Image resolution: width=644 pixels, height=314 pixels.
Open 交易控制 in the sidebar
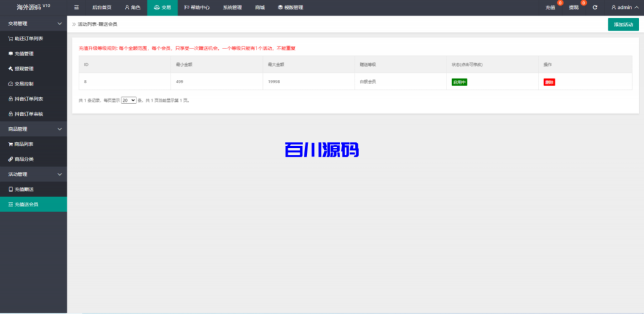pyautogui.click(x=33, y=84)
